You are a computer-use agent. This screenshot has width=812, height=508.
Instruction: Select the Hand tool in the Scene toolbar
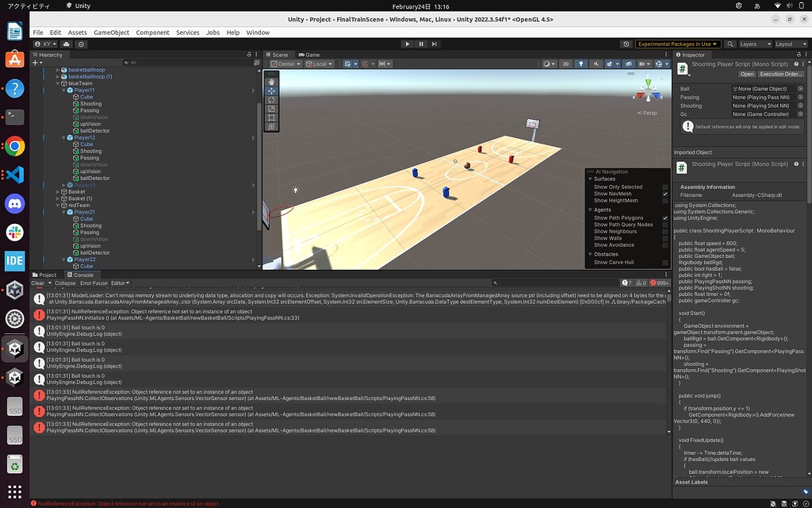[x=271, y=82]
